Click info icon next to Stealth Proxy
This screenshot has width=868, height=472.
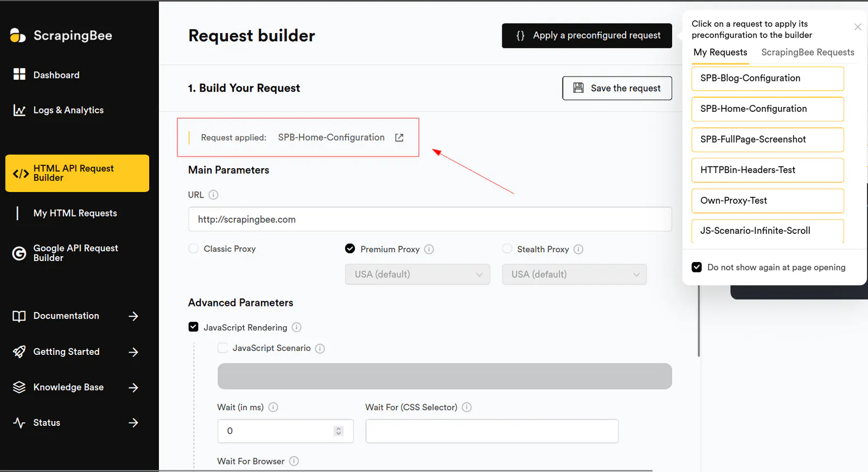[x=578, y=249]
